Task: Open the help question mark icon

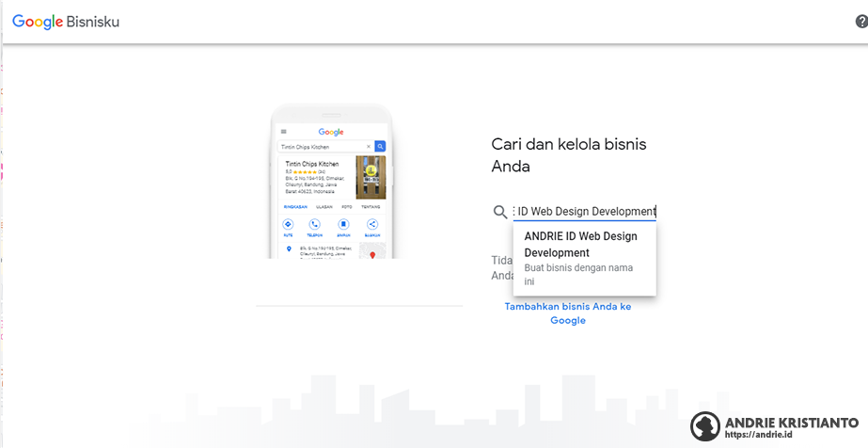Action: click(x=860, y=22)
